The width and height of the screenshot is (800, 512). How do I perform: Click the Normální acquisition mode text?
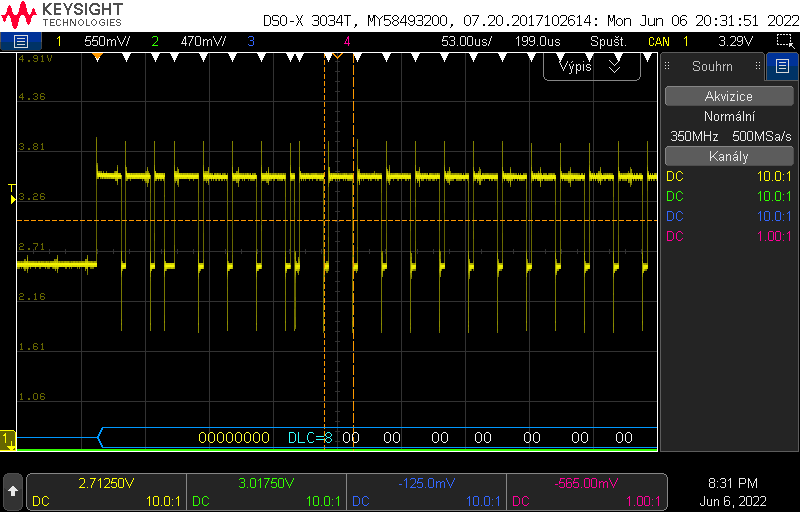pos(729,116)
